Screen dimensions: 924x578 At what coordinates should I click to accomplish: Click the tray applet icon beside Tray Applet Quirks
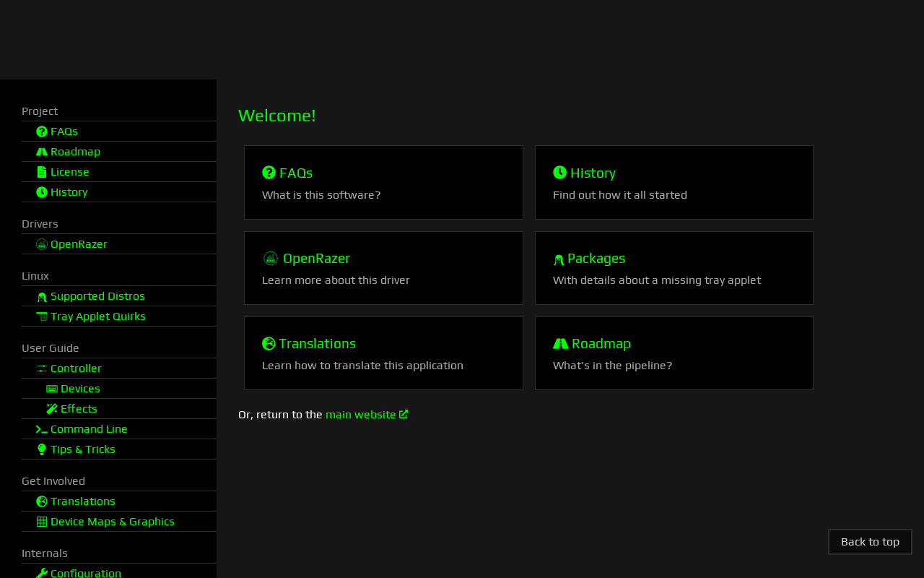tap(42, 316)
